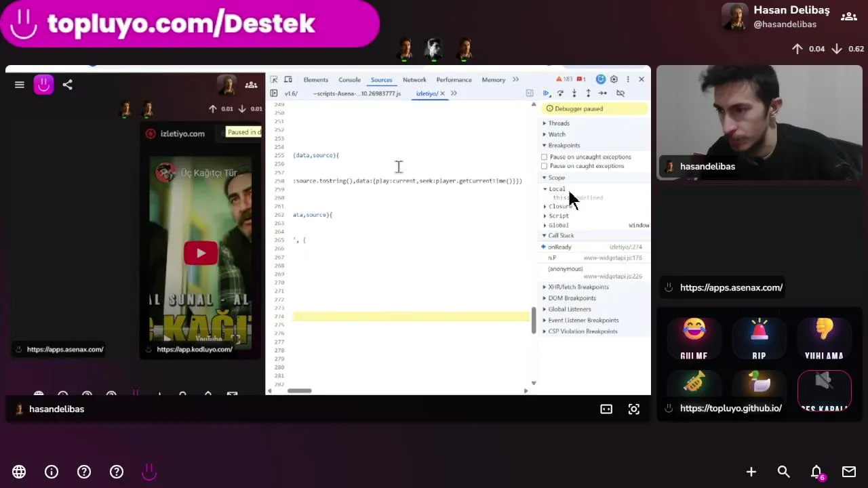This screenshot has height=488, width=868.
Task: Click the YUHLAMA thumbs down button
Action: (x=824, y=340)
